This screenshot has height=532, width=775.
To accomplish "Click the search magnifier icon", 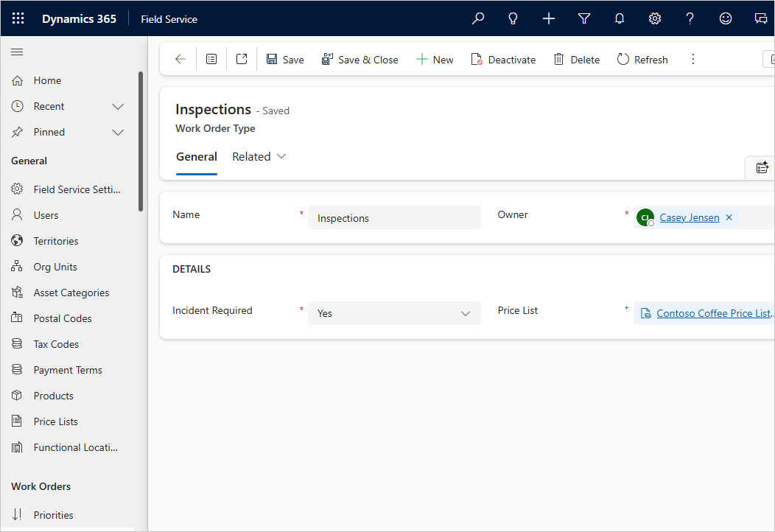I will pos(478,18).
